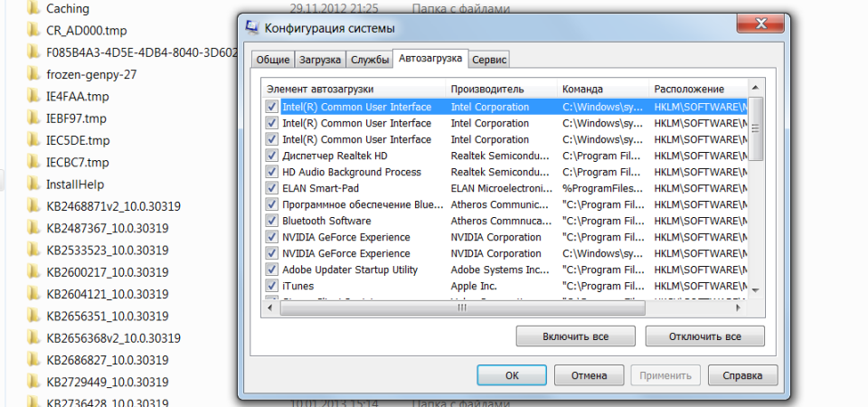The height and width of the screenshot is (407, 868).
Task: Click the folder icon next to IEC5DE.tmp
Action: pos(33,140)
